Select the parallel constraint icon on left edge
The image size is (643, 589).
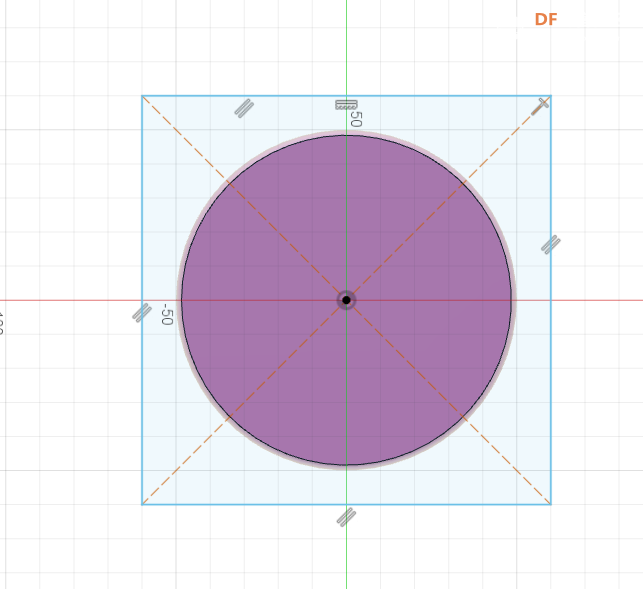[142, 313]
